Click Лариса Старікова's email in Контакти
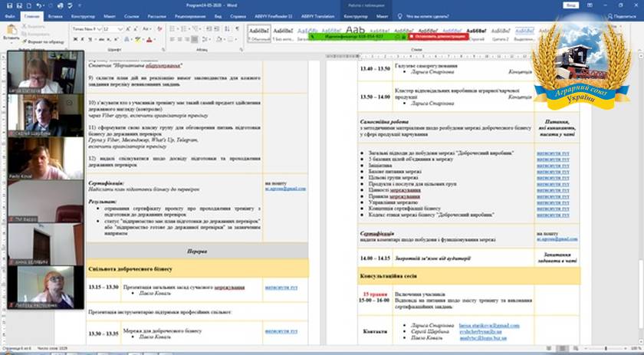Image resolution: width=644 pixels, height=355 pixels. pos(489,325)
